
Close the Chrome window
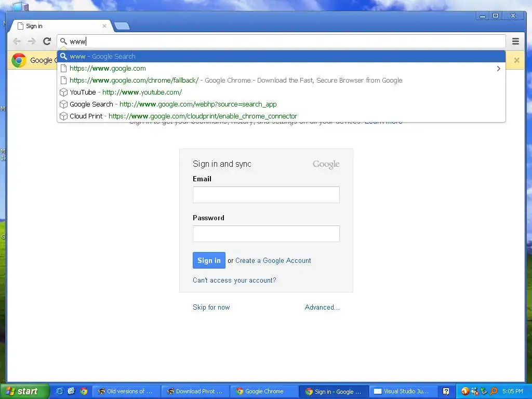(x=513, y=16)
